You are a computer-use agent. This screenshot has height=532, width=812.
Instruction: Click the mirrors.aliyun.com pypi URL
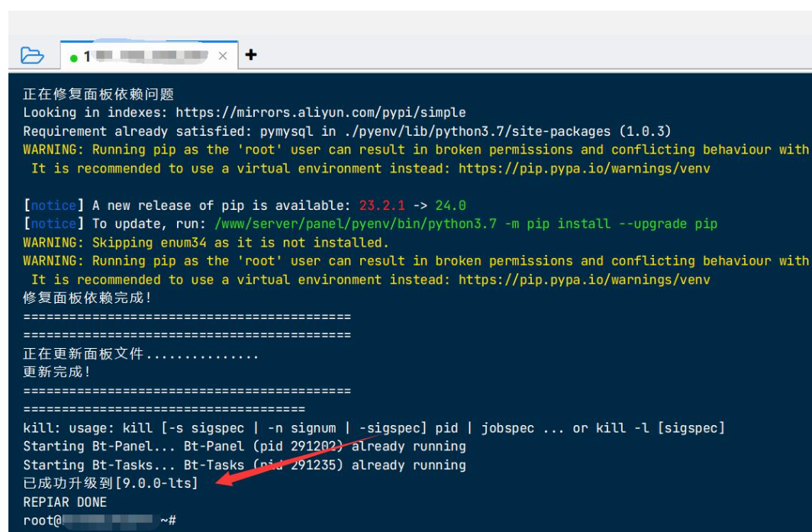pos(321,112)
